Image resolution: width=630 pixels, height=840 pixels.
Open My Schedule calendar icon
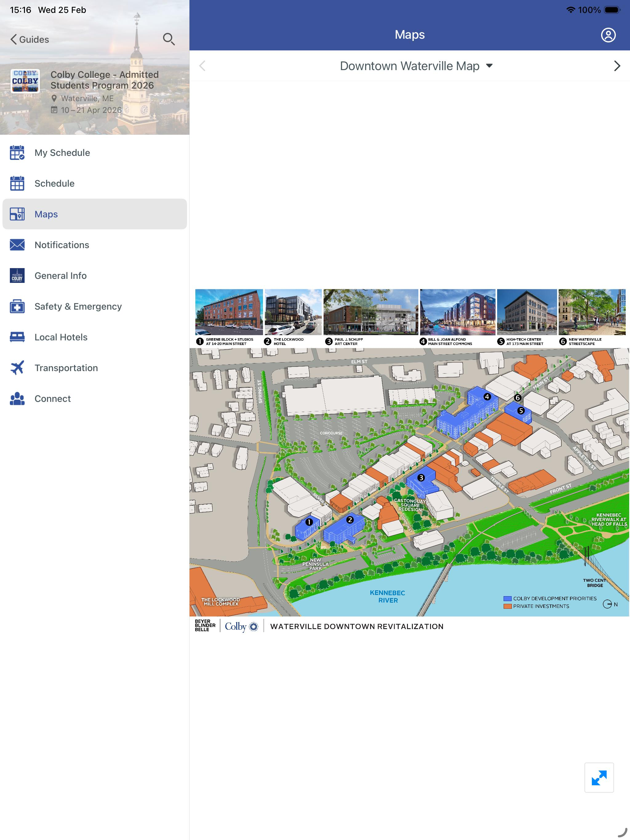pos(17,153)
